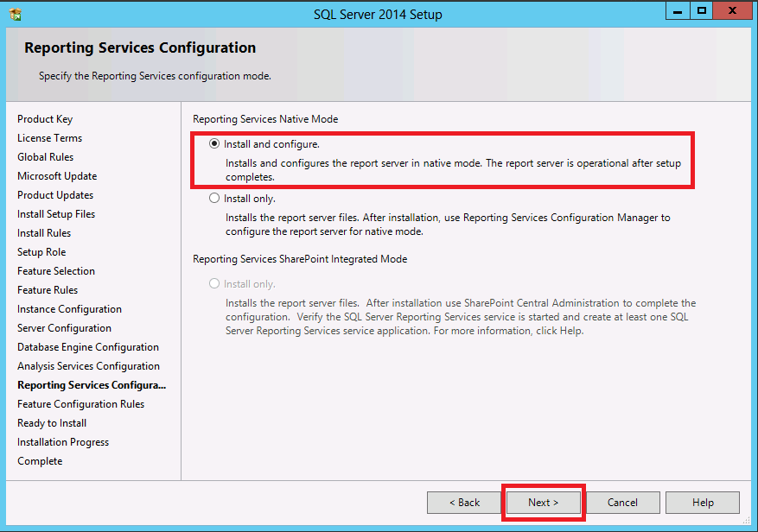This screenshot has width=758, height=532.
Task: Click the Instance Configuration step
Action: click(x=70, y=309)
